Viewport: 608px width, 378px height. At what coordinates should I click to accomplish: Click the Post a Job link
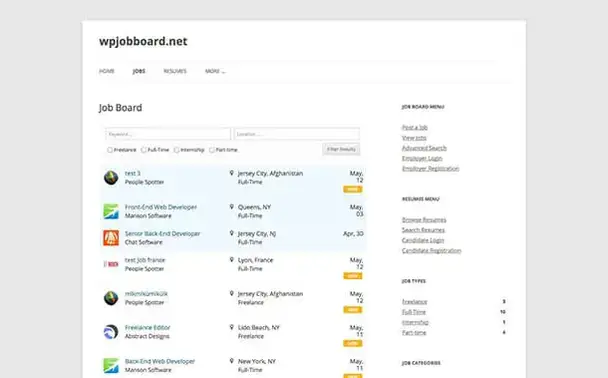point(415,127)
